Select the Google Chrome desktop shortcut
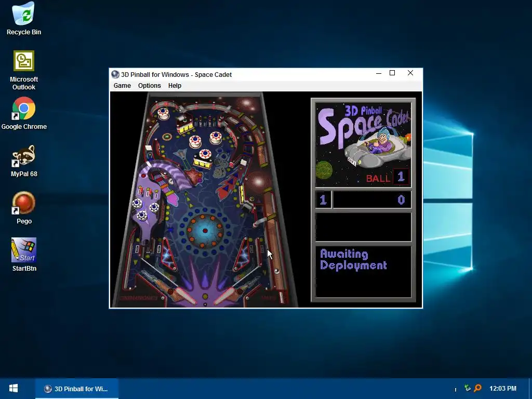Viewport: 532px width, 399px height. pos(24,114)
